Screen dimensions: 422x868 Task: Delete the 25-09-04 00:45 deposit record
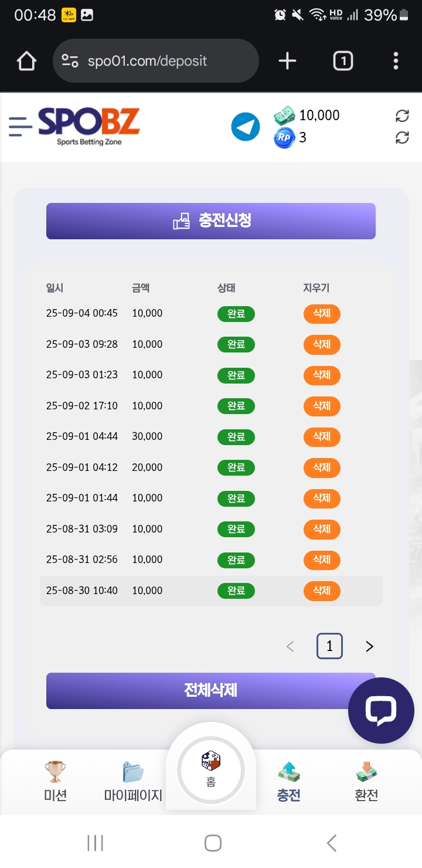pos(322,314)
